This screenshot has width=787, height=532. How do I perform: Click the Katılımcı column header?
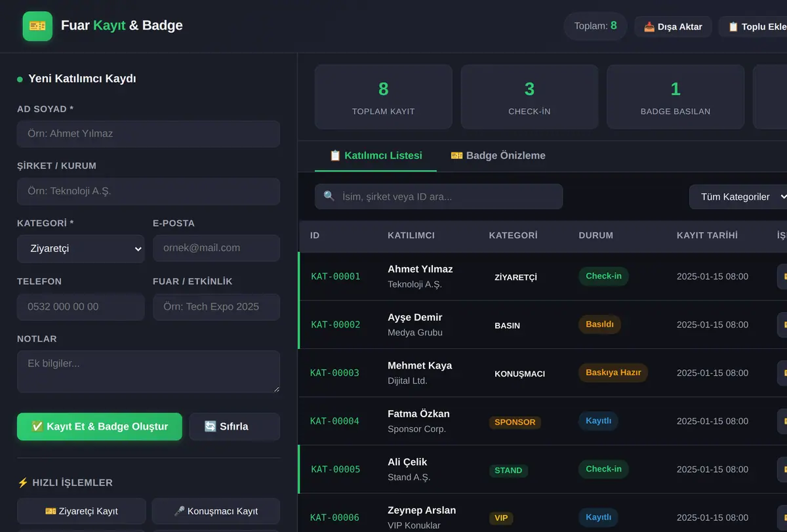point(411,235)
